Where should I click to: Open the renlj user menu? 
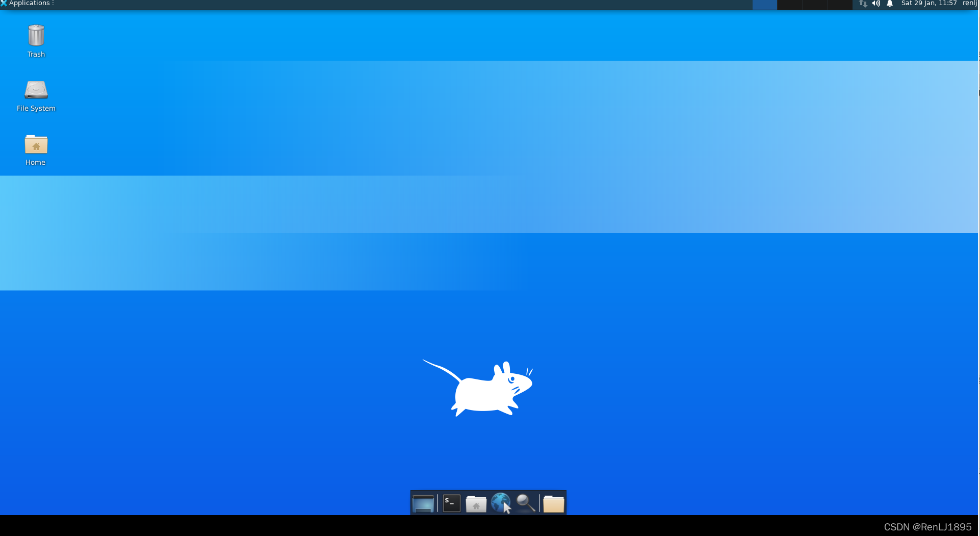point(970,4)
